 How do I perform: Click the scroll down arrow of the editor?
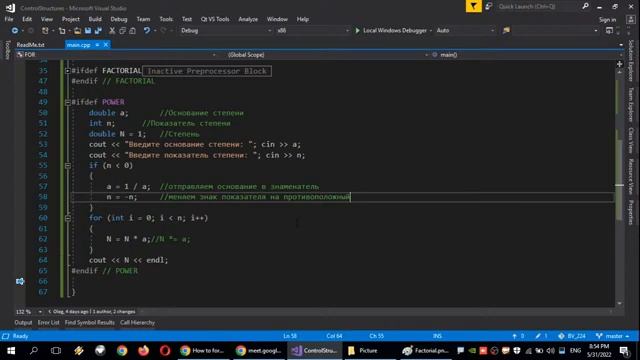(x=620, y=303)
